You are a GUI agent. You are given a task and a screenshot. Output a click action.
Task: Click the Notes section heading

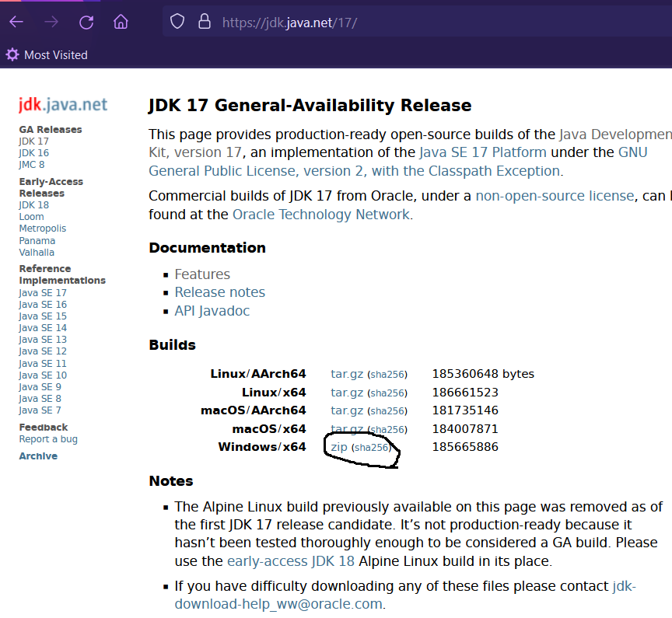(x=171, y=481)
